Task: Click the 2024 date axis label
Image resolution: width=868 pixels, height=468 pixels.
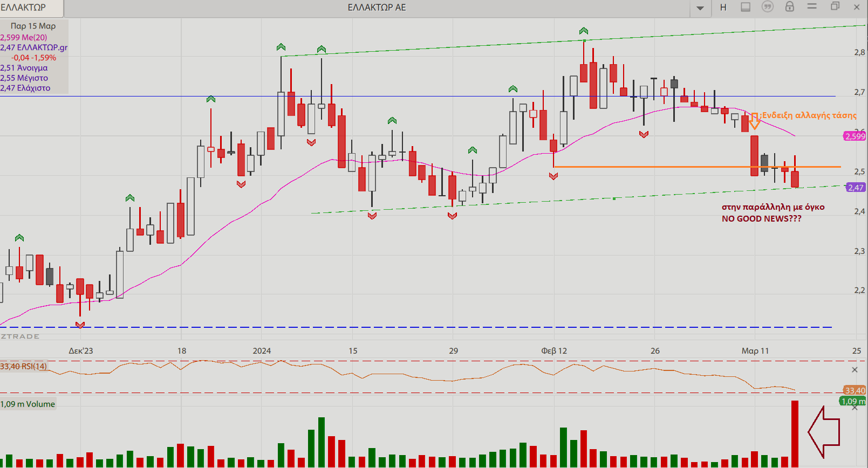Action: coord(262,350)
